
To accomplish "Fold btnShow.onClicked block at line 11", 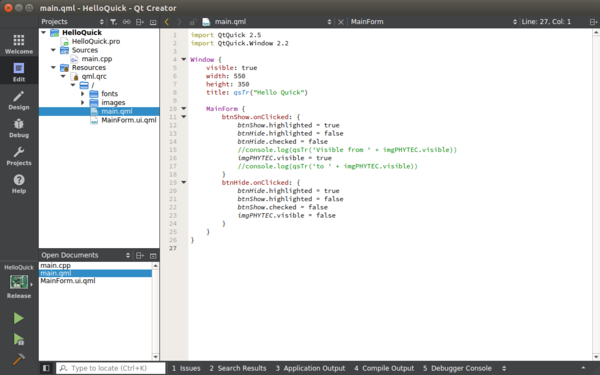I will (184, 117).
